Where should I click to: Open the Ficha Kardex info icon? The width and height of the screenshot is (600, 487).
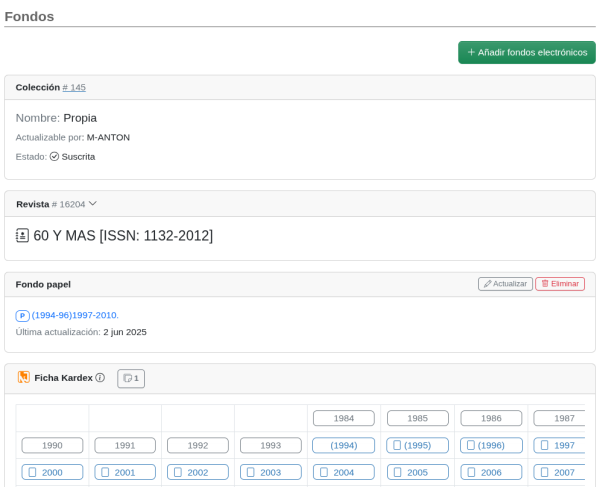coord(100,378)
